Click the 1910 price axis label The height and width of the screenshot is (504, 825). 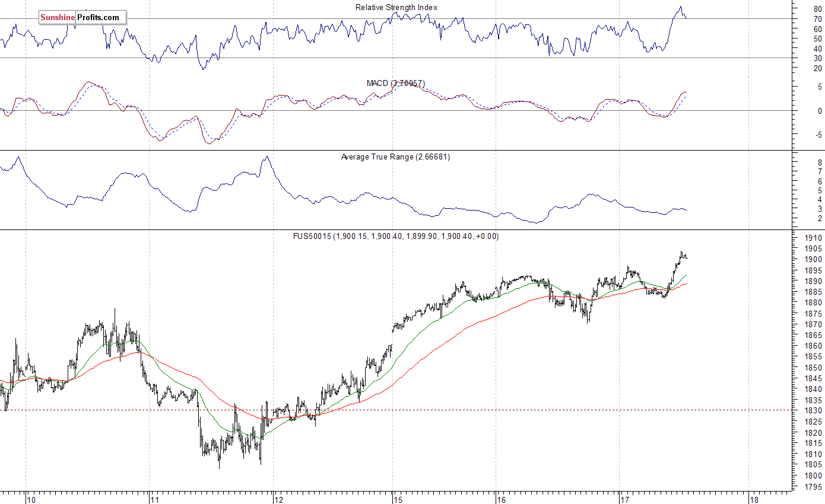(x=814, y=238)
